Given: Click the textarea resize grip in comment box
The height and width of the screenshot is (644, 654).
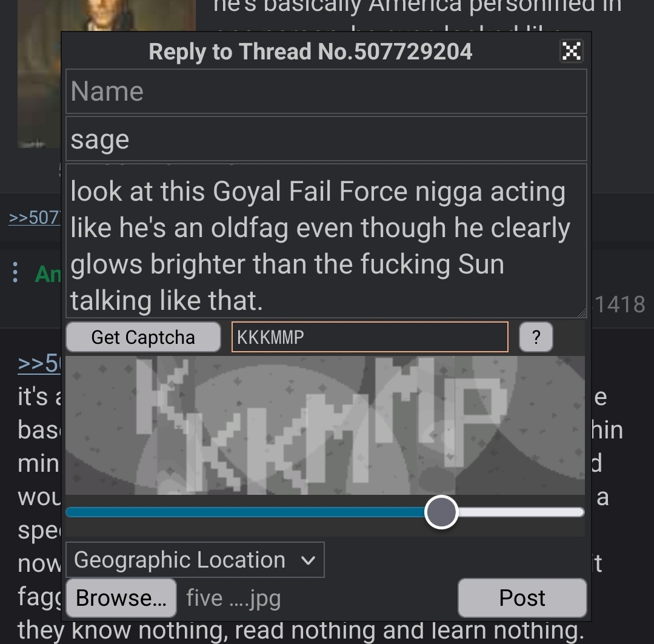Looking at the screenshot, I should point(581,313).
